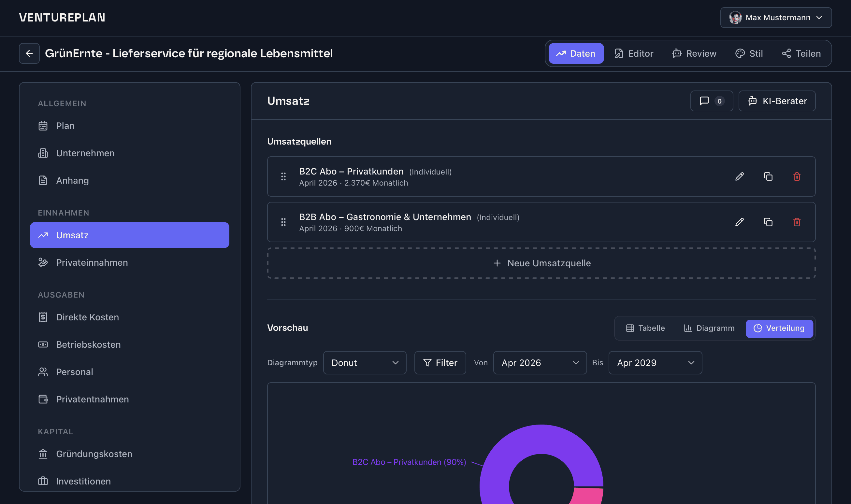Show the Tabelle preview view
851x504 pixels.
[x=645, y=328]
